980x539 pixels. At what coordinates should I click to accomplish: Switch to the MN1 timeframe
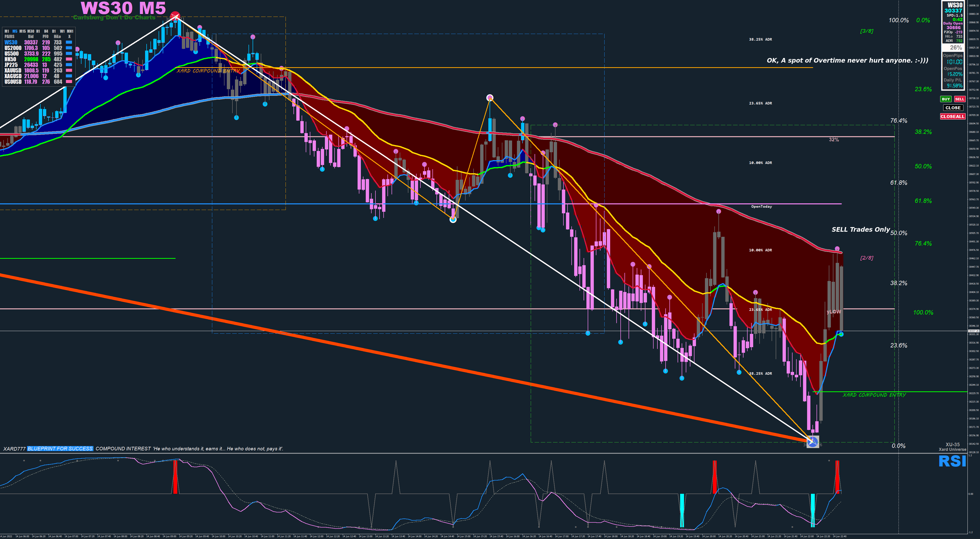click(x=70, y=31)
